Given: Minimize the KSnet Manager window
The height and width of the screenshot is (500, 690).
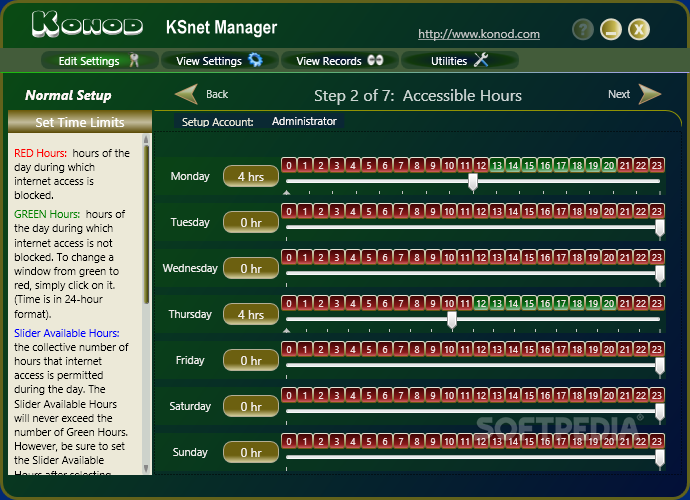Looking at the screenshot, I should pos(611,29).
